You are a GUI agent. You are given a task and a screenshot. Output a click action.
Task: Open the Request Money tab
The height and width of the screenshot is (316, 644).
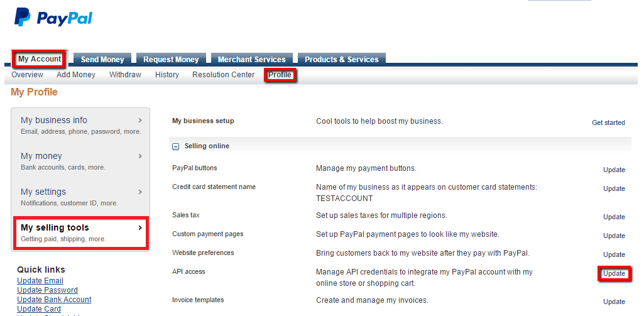171,60
